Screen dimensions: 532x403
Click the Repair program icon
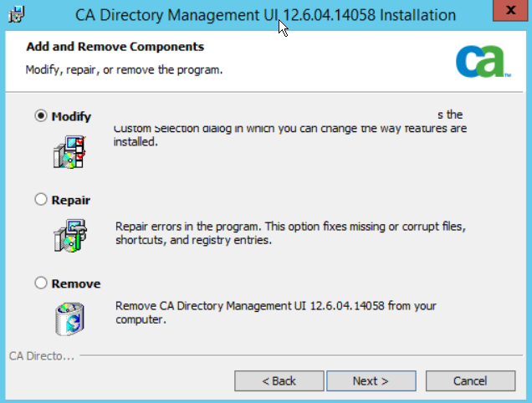[69, 234]
